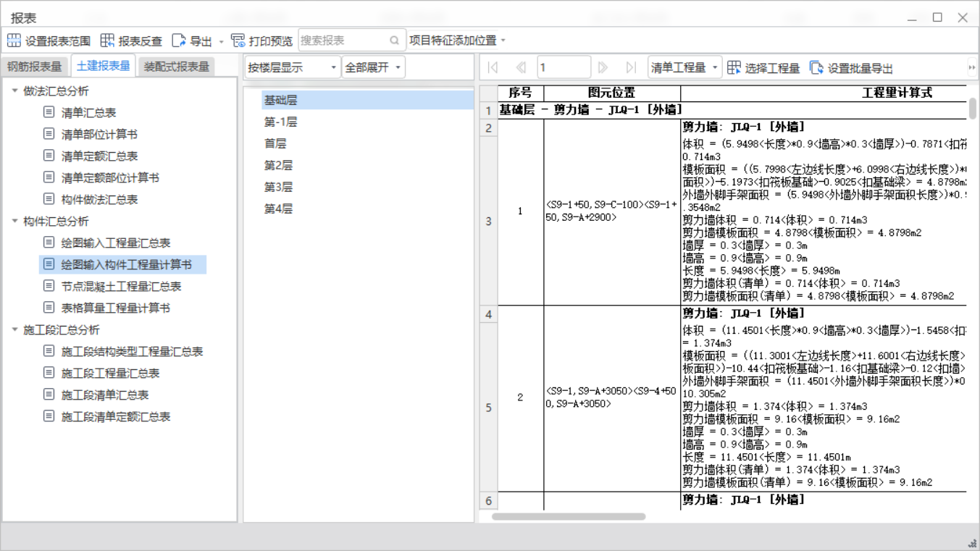Select row header number 3

(x=488, y=221)
